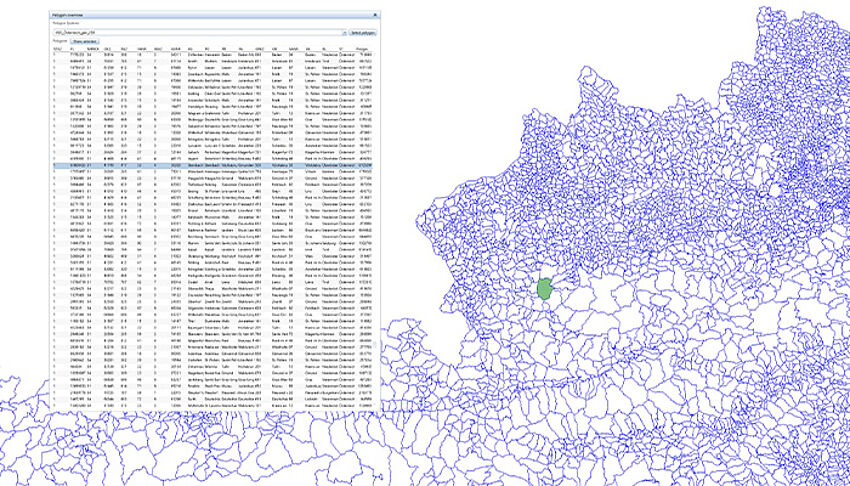Sort by the GMZ column header
The width and height of the screenshot is (850, 486).
coord(259,48)
